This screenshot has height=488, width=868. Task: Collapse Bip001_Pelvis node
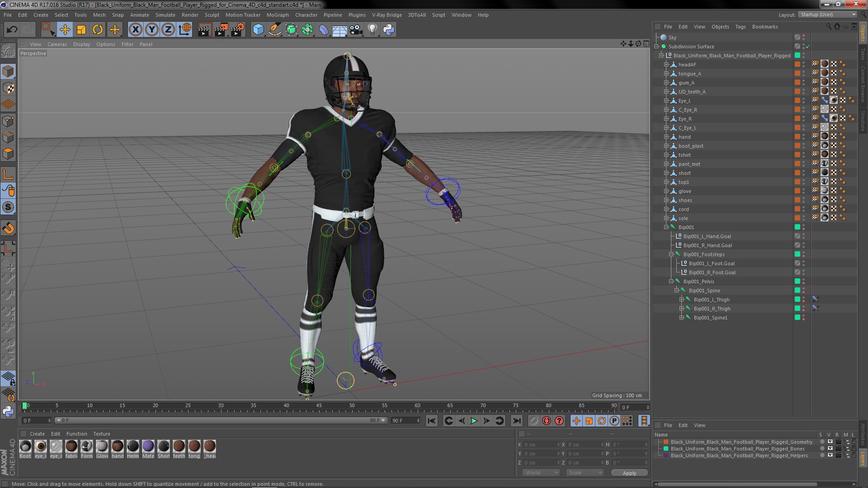pyautogui.click(x=671, y=282)
